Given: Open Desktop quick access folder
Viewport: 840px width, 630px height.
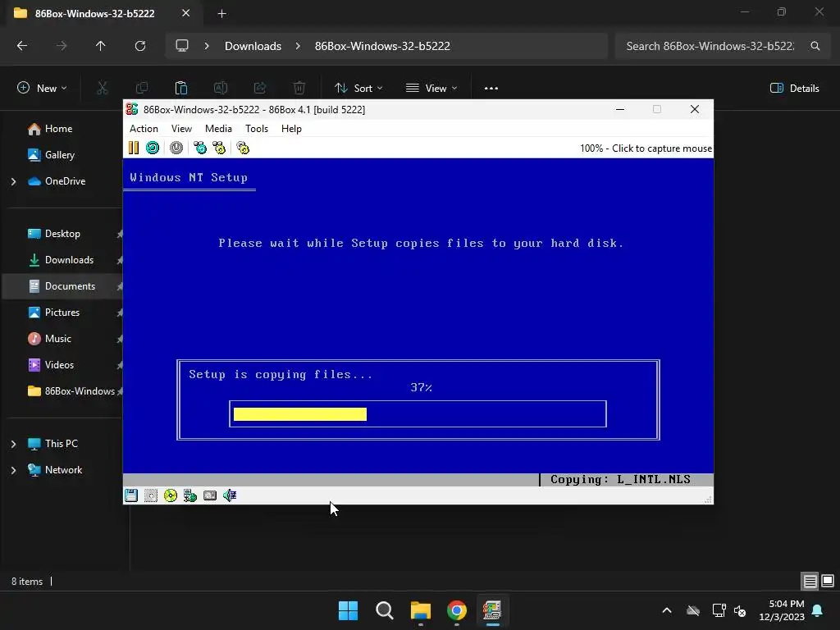Looking at the screenshot, I should point(62,234).
